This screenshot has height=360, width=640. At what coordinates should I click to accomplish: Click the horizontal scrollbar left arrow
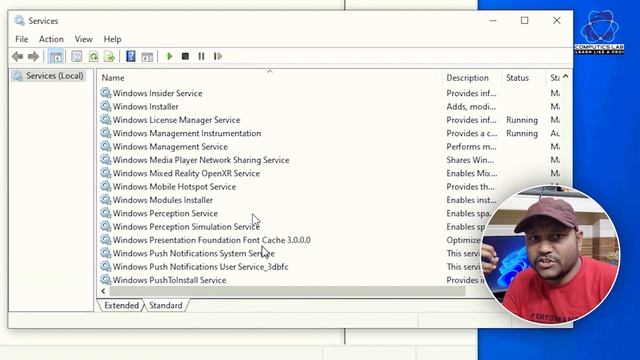(x=103, y=291)
